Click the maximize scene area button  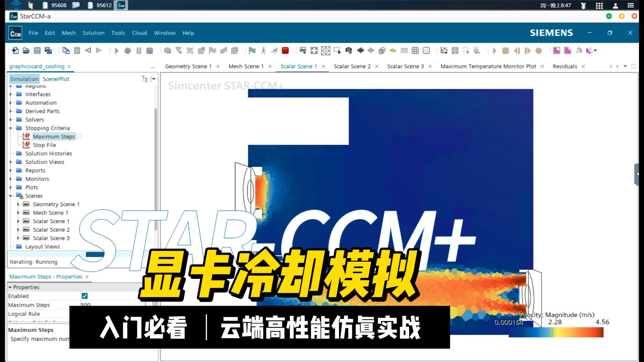pos(634,66)
